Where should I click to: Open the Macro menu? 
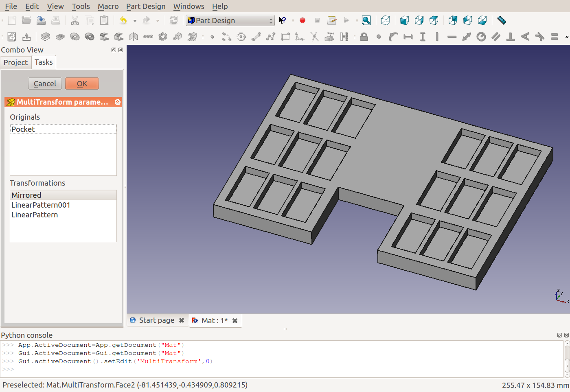pos(108,7)
